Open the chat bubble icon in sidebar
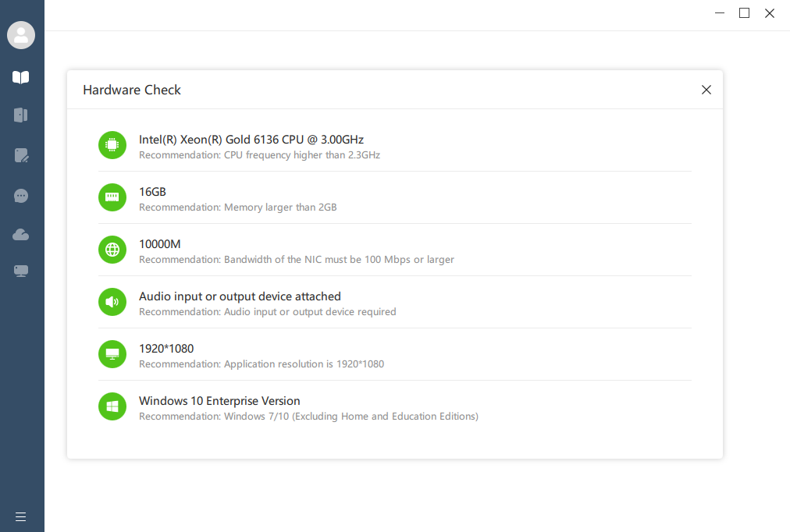This screenshot has width=790, height=532. [21, 196]
